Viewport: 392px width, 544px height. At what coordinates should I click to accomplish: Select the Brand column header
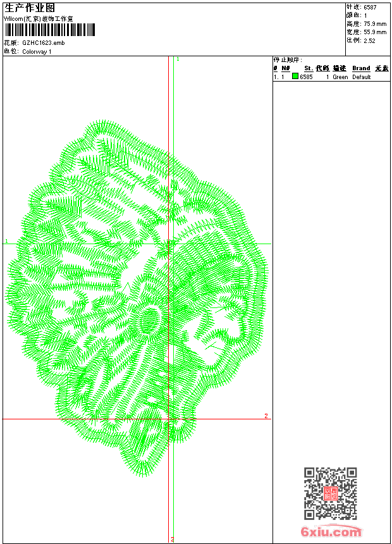coord(361,68)
